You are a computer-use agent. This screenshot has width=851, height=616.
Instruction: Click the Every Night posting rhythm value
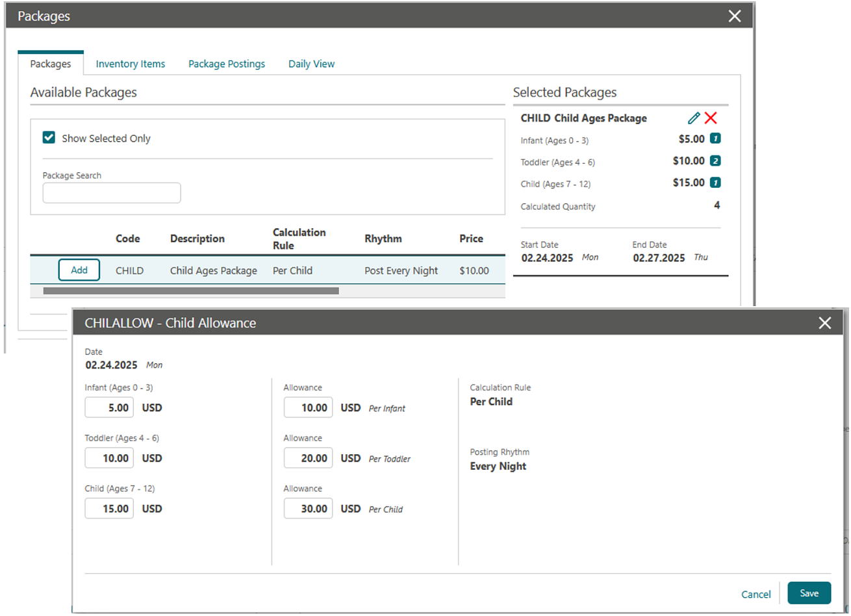[498, 466]
